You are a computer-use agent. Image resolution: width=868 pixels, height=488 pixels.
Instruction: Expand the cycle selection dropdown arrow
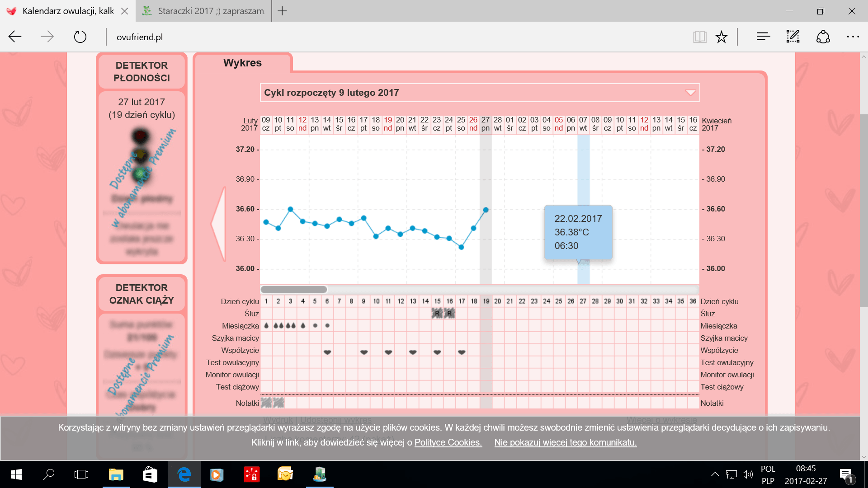coord(690,93)
